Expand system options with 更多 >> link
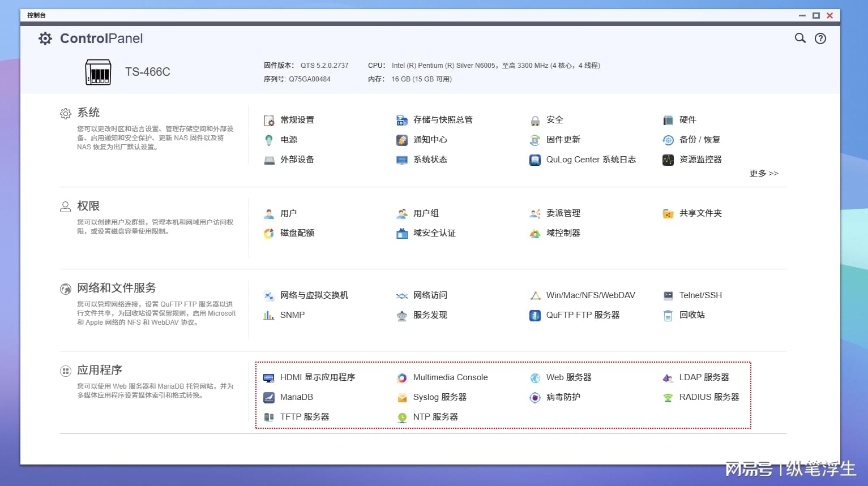The width and height of the screenshot is (868, 486). click(x=764, y=173)
